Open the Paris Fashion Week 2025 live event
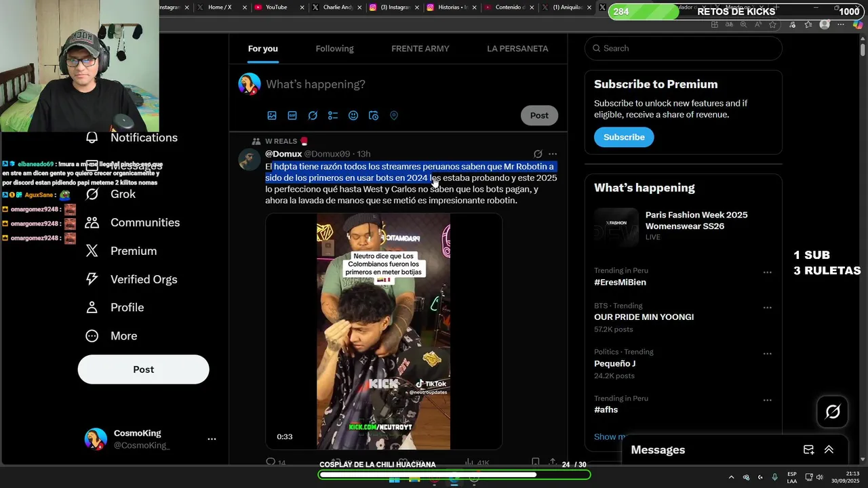This screenshot has height=488, width=868. (684, 226)
